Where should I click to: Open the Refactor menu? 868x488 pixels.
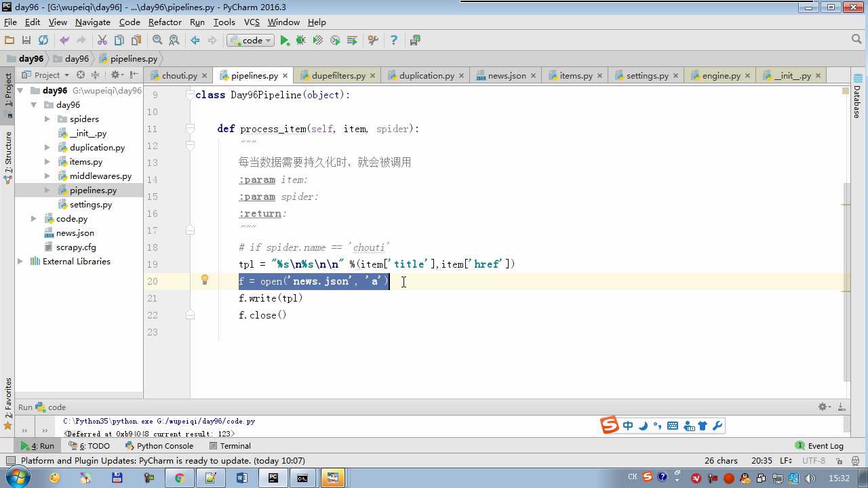coord(165,22)
